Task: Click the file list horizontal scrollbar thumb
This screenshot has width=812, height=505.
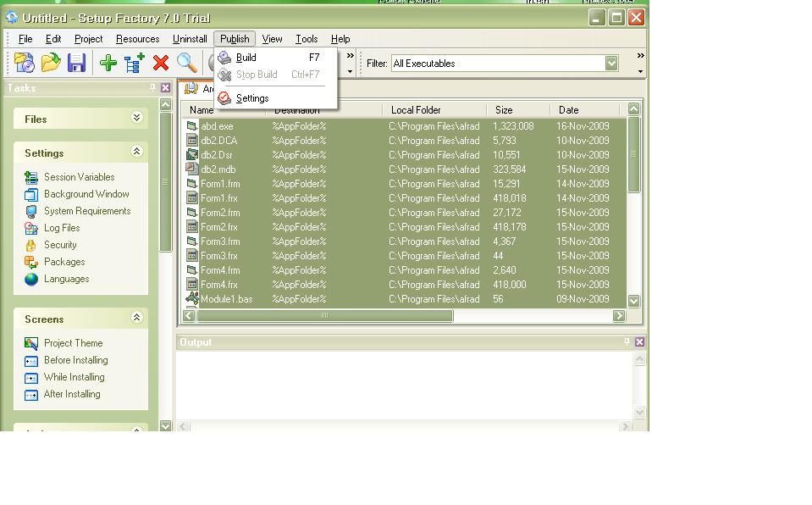Action: click(324, 315)
